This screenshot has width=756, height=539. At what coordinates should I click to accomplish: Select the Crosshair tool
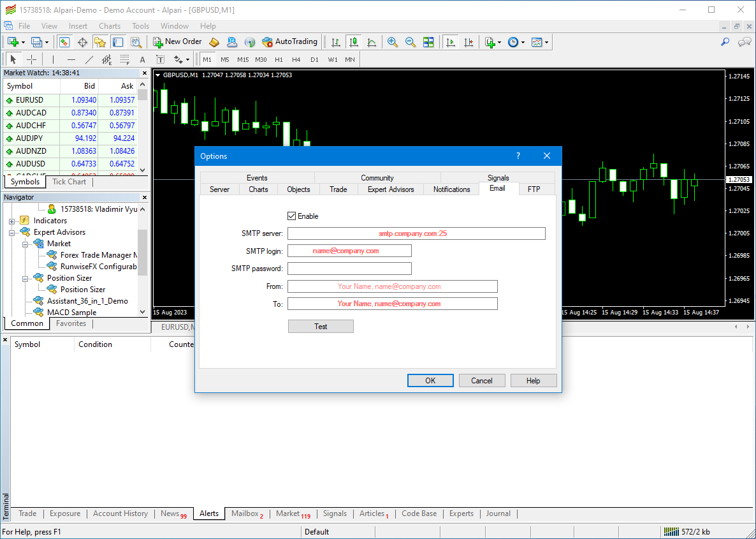[x=31, y=59]
